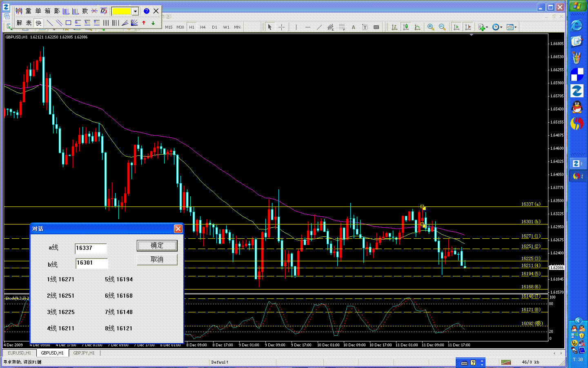The height and width of the screenshot is (368, 588).
Task: Switch chart to D1 timeframe
Action: (x=214, y=27)
